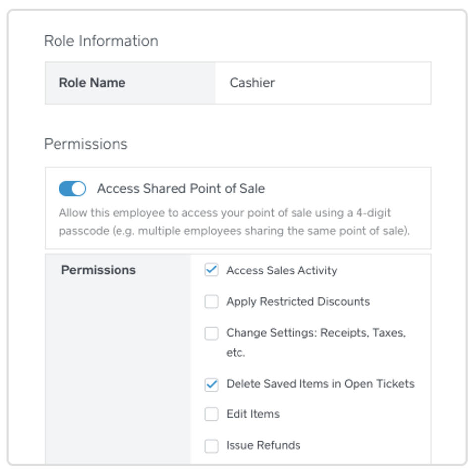Click the Apply Restricted Discounts label text
The image size is (476, 472).
pos(298,302)
